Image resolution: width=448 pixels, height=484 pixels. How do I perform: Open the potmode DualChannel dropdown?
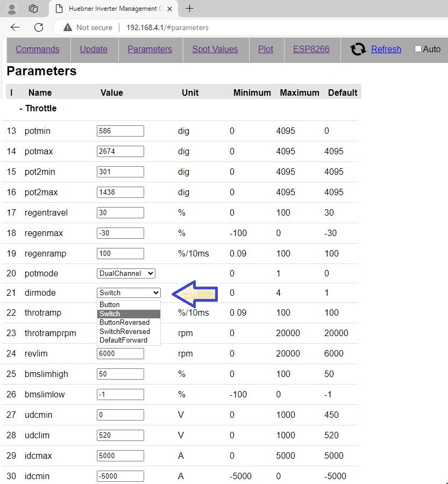pos(126,273)
